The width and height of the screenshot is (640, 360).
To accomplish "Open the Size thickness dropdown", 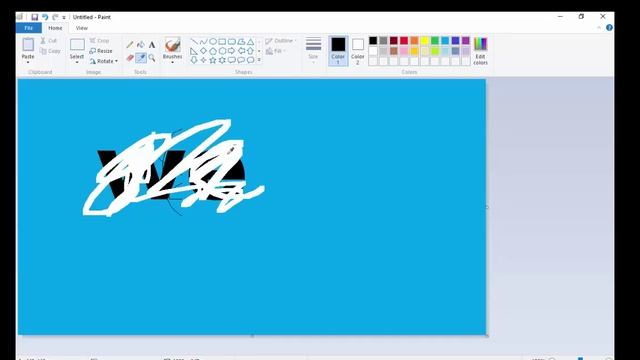I will pos(313,50).
